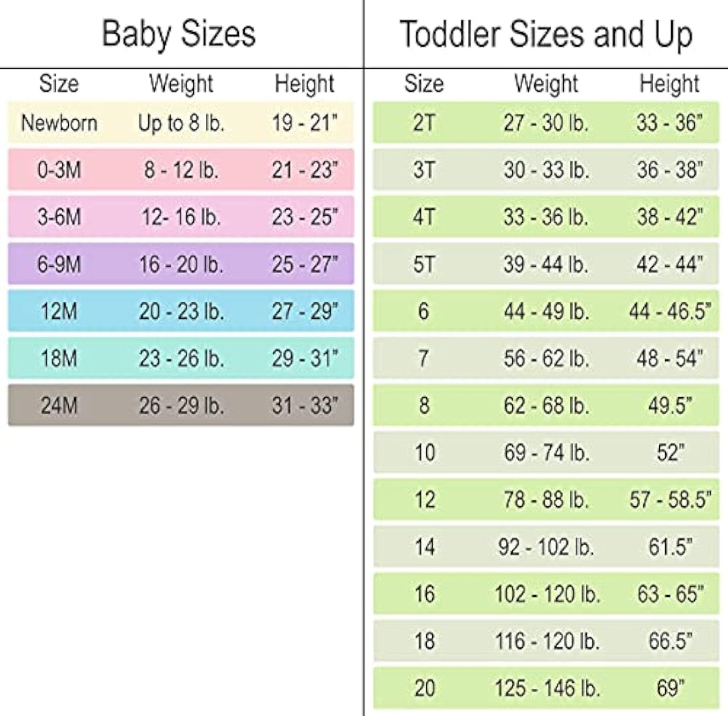
Task: Click the 78 - 88 lb. weight value
Action: pos(546,500)
